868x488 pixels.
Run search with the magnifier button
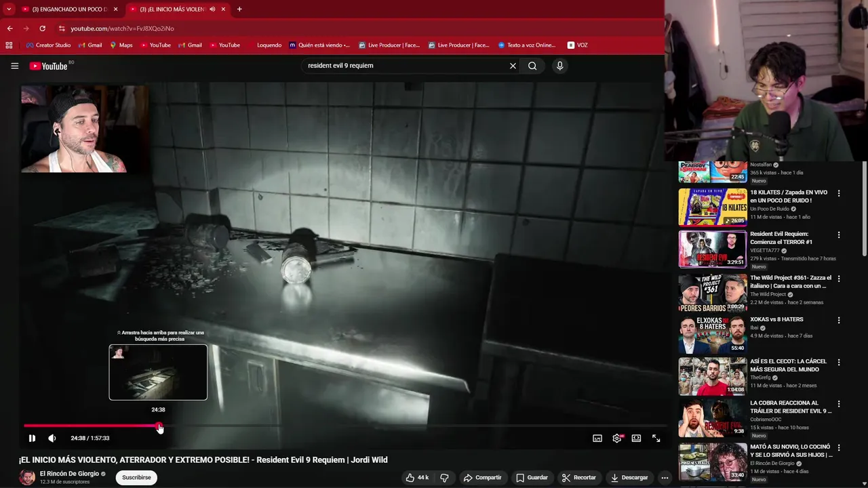(532, 66)
